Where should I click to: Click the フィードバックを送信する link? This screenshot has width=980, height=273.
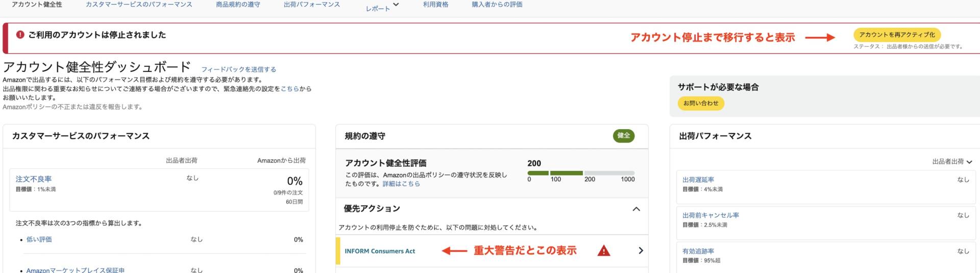point(238,69)
